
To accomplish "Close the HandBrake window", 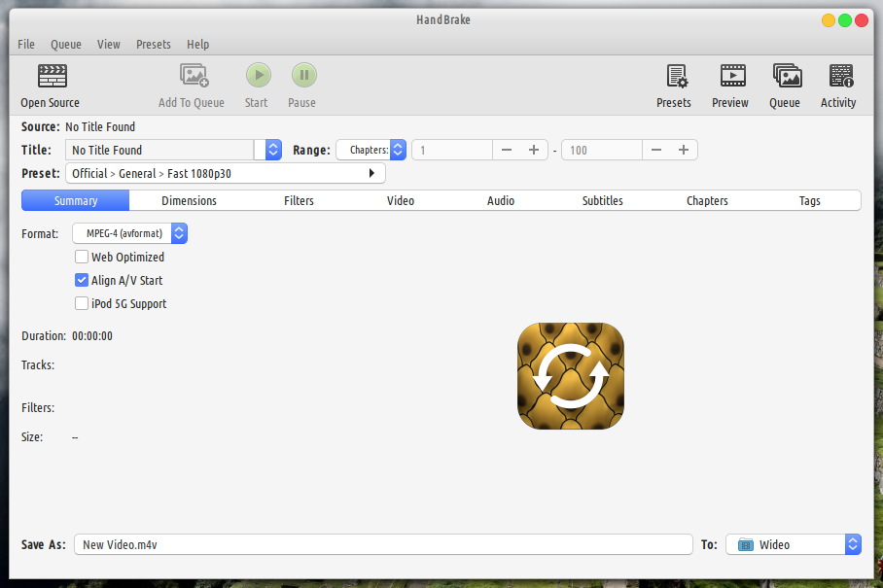I will (862, 20).
